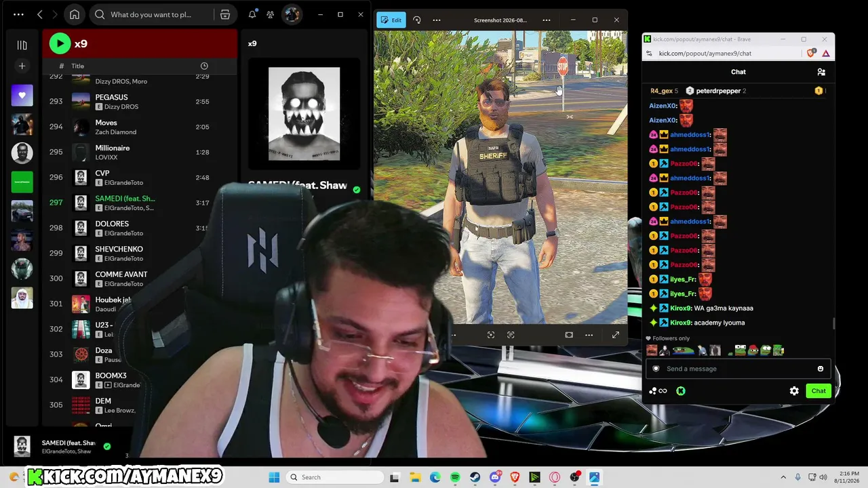Toggle saved check in bottom player bar
The height and width of the screenshot is (488, 868).
[107, 447]
